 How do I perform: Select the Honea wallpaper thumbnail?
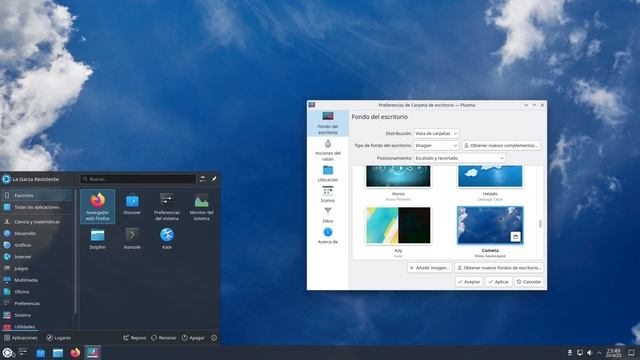[398, 176]
